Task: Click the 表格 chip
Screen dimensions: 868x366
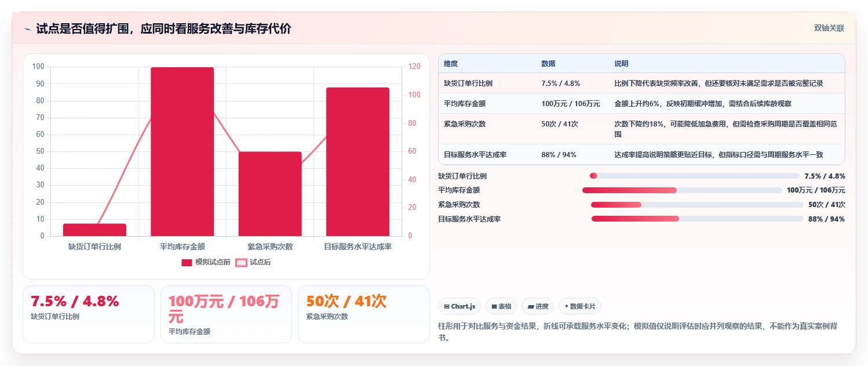Action: pos(501,306)
